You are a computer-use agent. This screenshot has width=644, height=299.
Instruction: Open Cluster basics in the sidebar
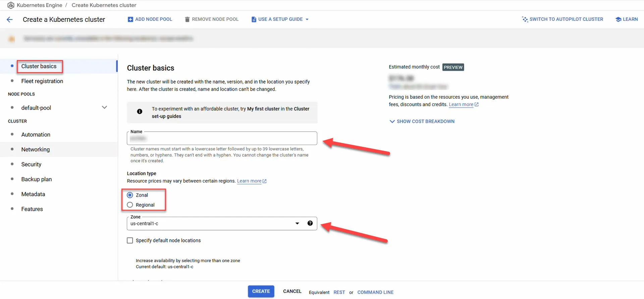39,66
